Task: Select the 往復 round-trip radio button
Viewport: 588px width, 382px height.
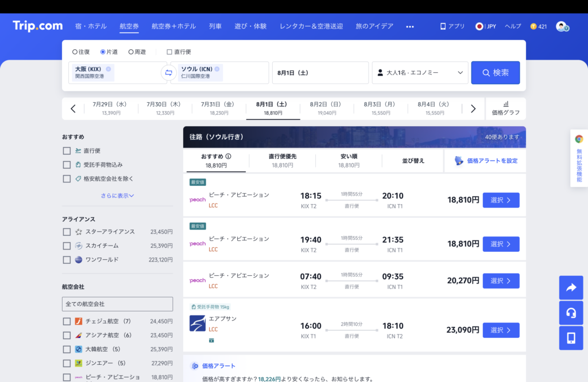Action: [75, 52]
